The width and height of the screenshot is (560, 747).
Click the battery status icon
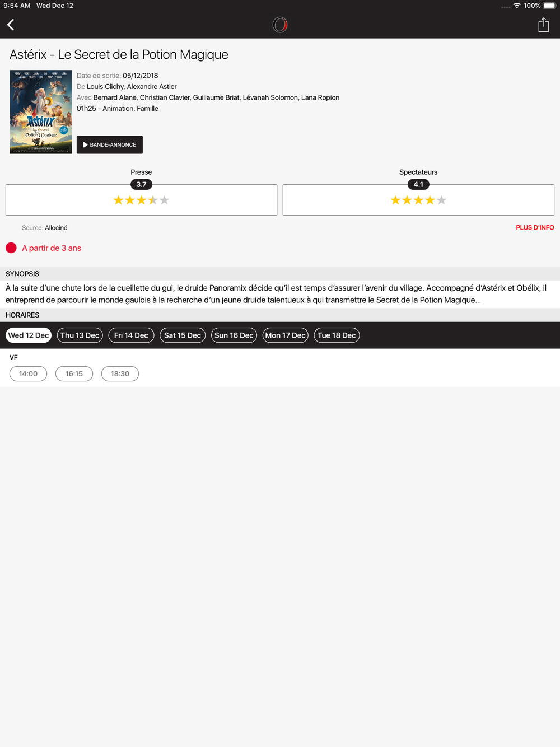coord(550,6)
